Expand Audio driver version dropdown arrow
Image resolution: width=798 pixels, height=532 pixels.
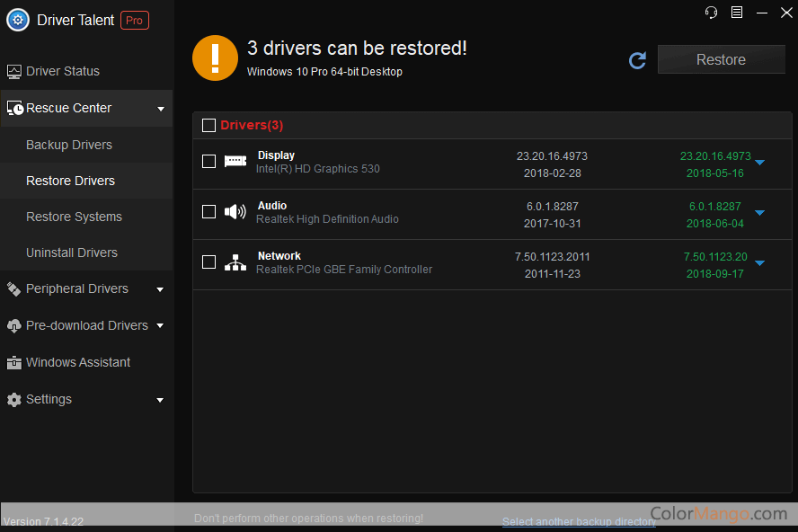click(759, 213)
